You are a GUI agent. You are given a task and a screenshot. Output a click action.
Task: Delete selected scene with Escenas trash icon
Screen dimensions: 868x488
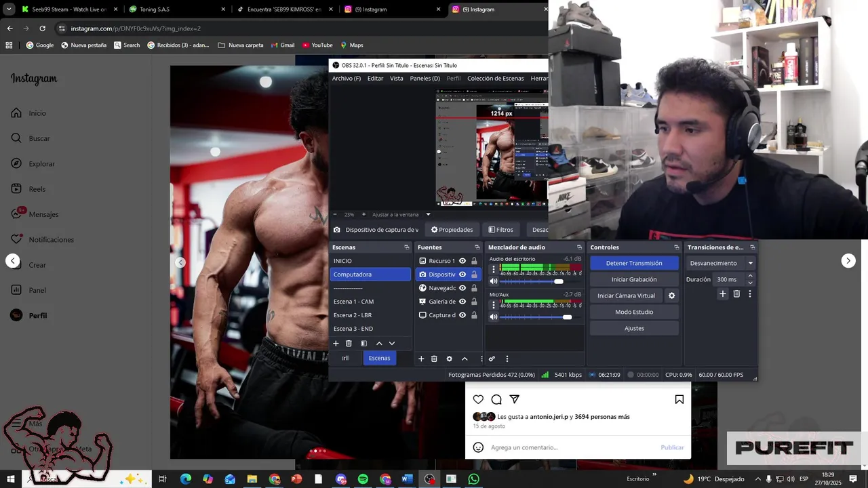tap(349, 344)
